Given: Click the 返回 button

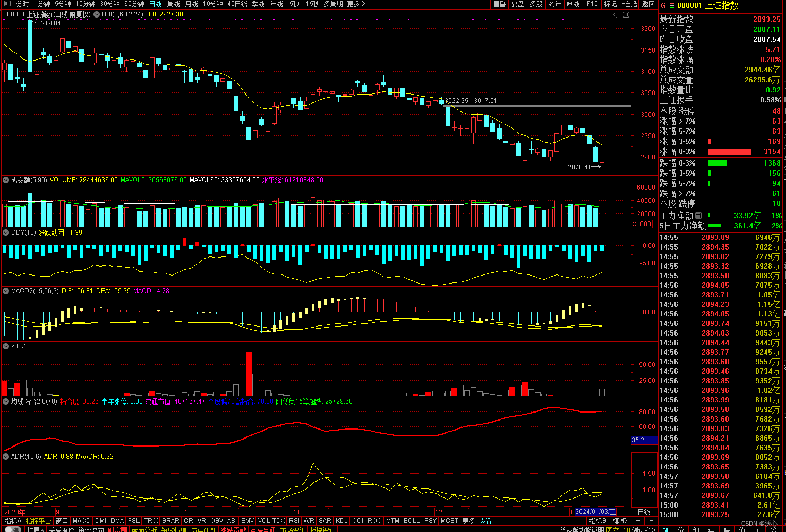Looking at the screenshot, I should point(648,4).
